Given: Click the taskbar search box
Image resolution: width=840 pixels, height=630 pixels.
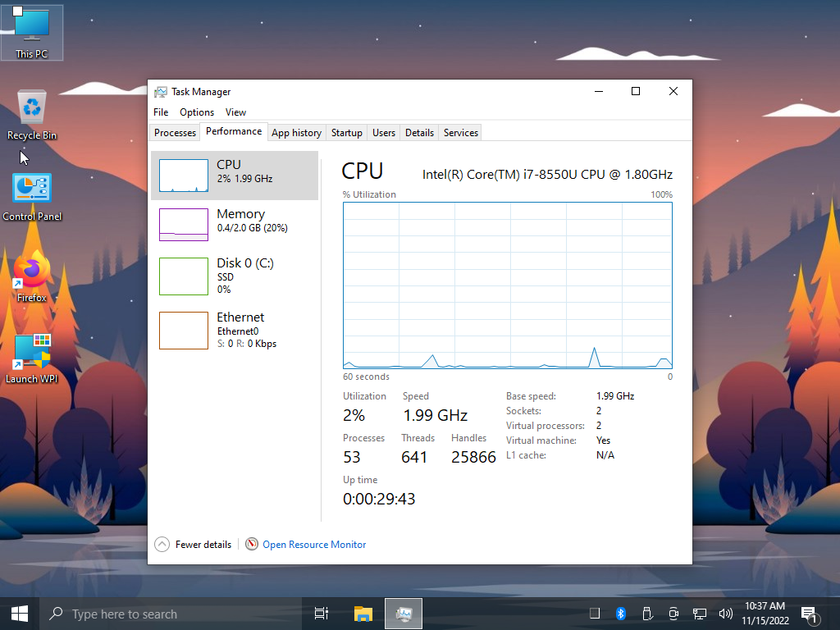Looking at the screenshot, I should click(x=171, y=614).
